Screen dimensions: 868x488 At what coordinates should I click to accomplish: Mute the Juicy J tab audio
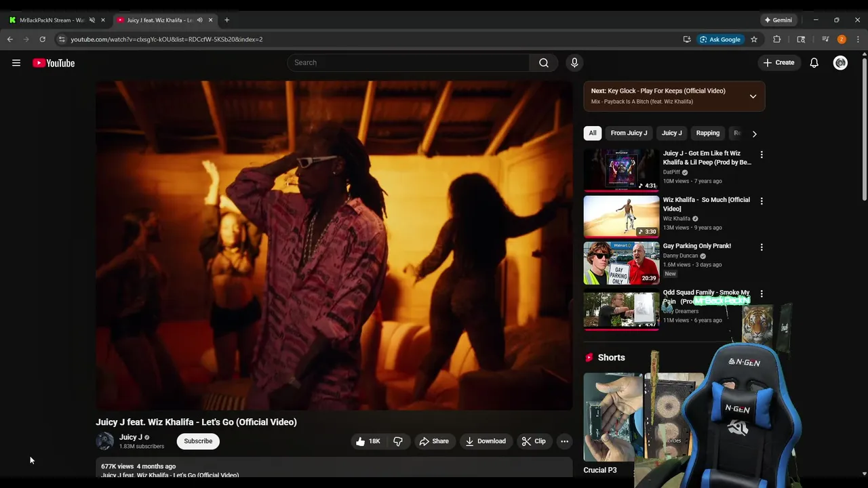(199, 20)
